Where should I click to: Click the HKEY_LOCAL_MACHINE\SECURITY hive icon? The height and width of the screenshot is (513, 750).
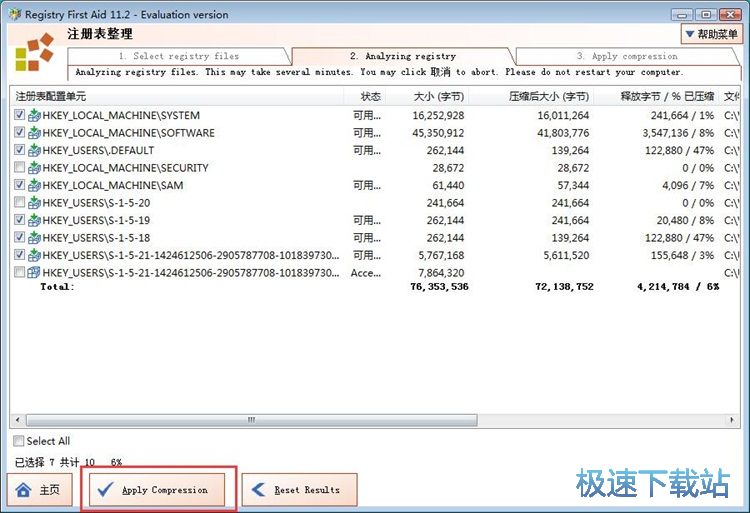tap(34, 168)
